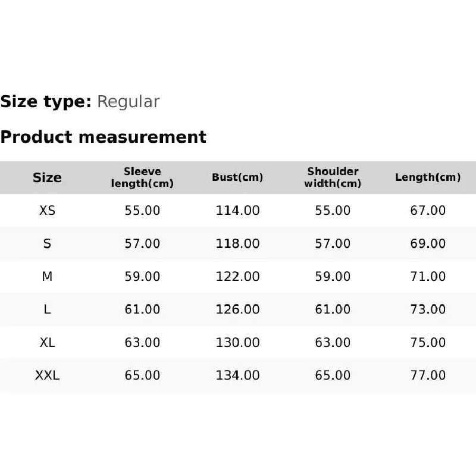Select the M size row label

tap(47, 276)
